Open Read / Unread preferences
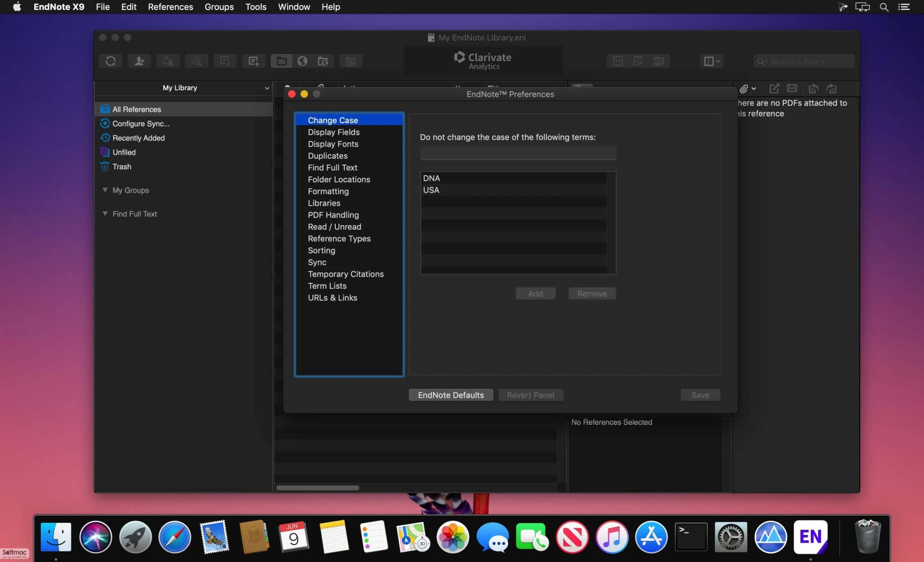924x562 pixels. point(349,227)
